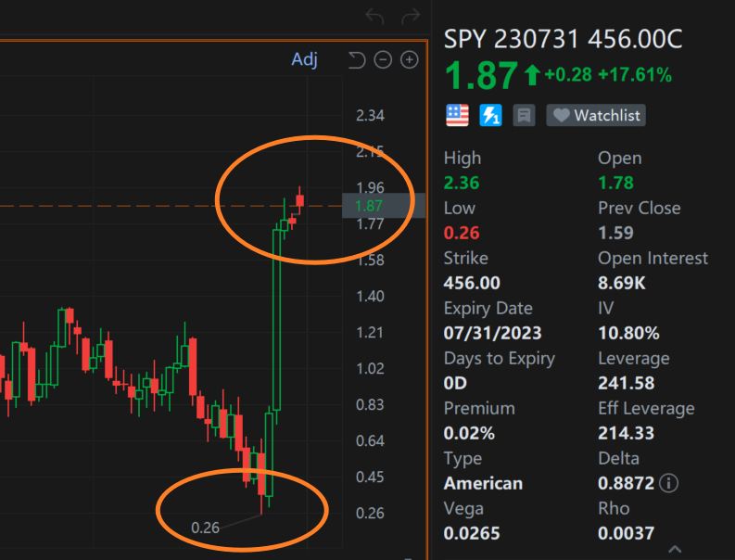This screenshot has height=560, width=735.
Task: Click the Expiry Date 07/31/2023
Action: (x=492, y=334)
